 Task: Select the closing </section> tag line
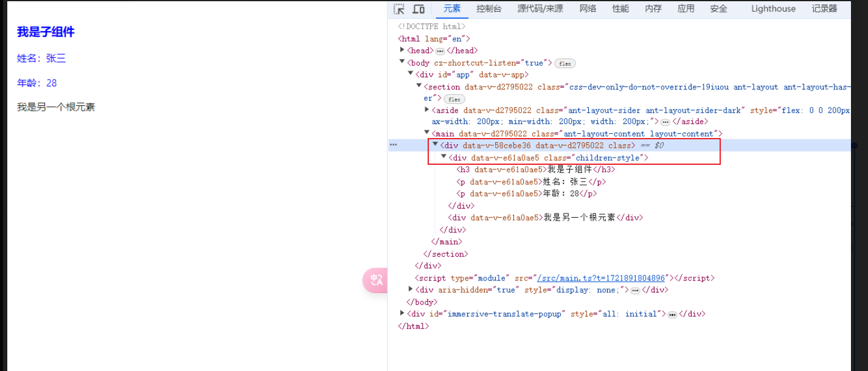445,254
